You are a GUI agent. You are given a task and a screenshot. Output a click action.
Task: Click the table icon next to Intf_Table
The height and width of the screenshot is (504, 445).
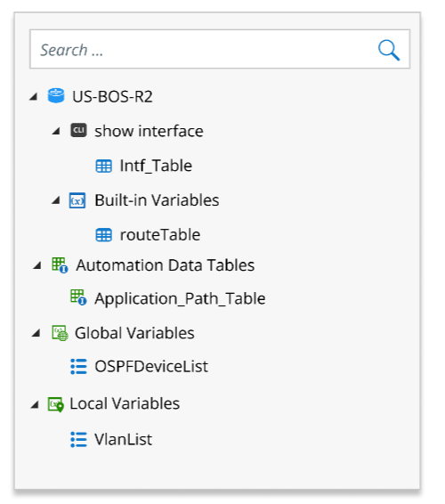pyautogui.click(x=104, y=167)
